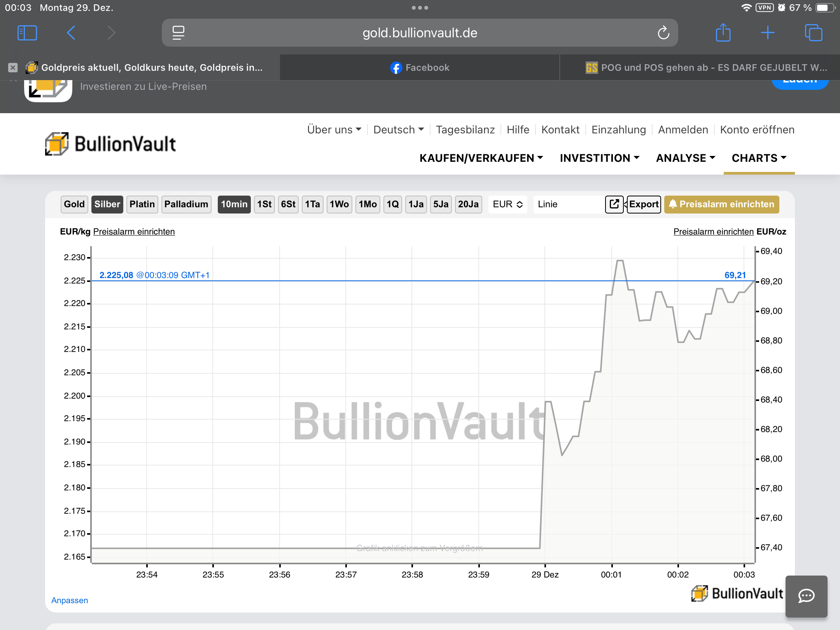
Task: Click the Anpassen link
Action: pyautogui.click(x=70, y=600)
